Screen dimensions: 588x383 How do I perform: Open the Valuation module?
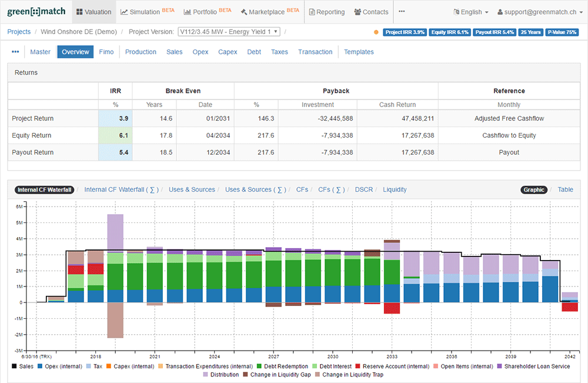pos(93,12)
